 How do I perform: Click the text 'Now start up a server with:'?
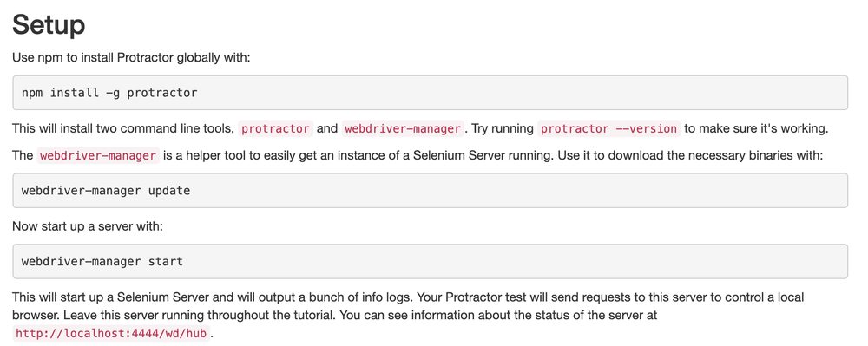(x=88, y=226)
